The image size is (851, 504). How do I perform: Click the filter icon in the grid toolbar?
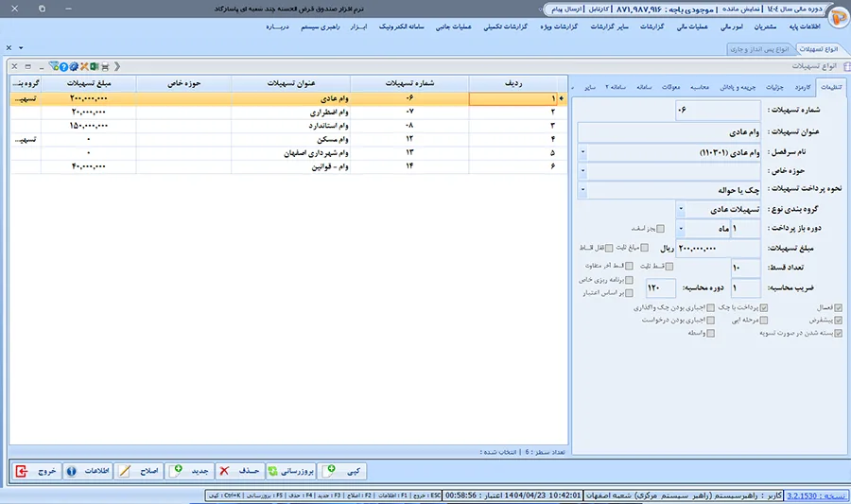(x=54, y=67)
